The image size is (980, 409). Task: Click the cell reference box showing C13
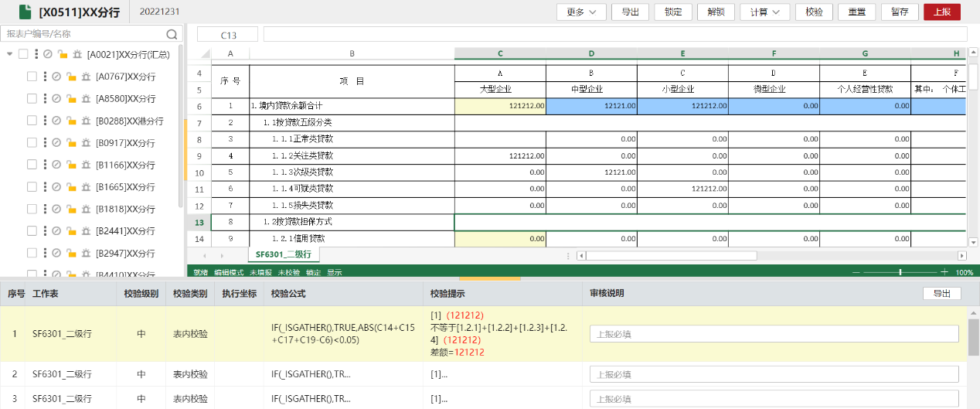click(229, 35)
